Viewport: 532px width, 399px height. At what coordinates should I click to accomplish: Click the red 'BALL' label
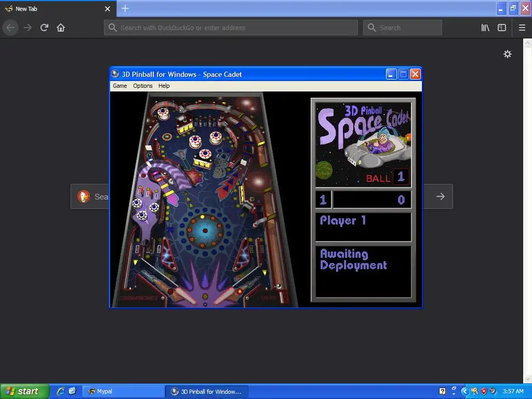pos(378,179)
